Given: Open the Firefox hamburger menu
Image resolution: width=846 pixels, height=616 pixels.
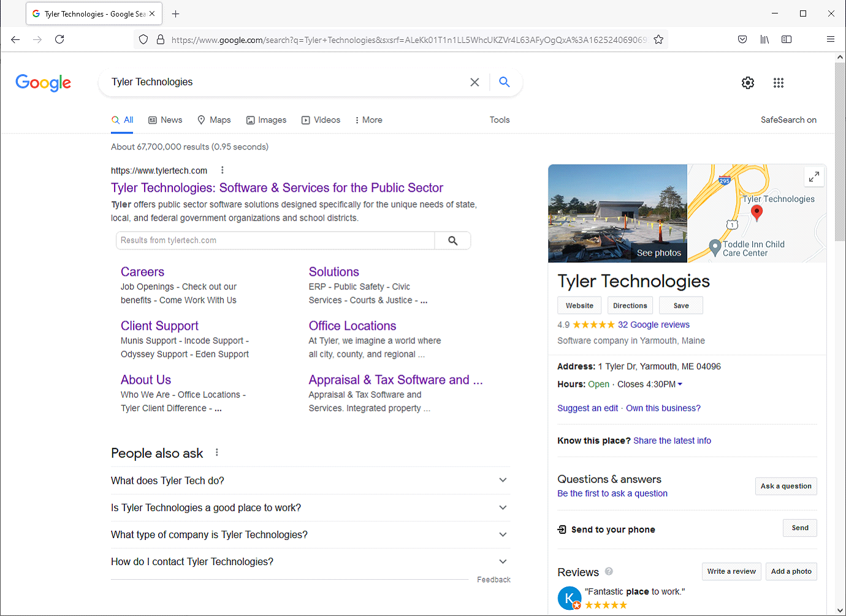Looking at the screenshot, I should tap(831, 39).
